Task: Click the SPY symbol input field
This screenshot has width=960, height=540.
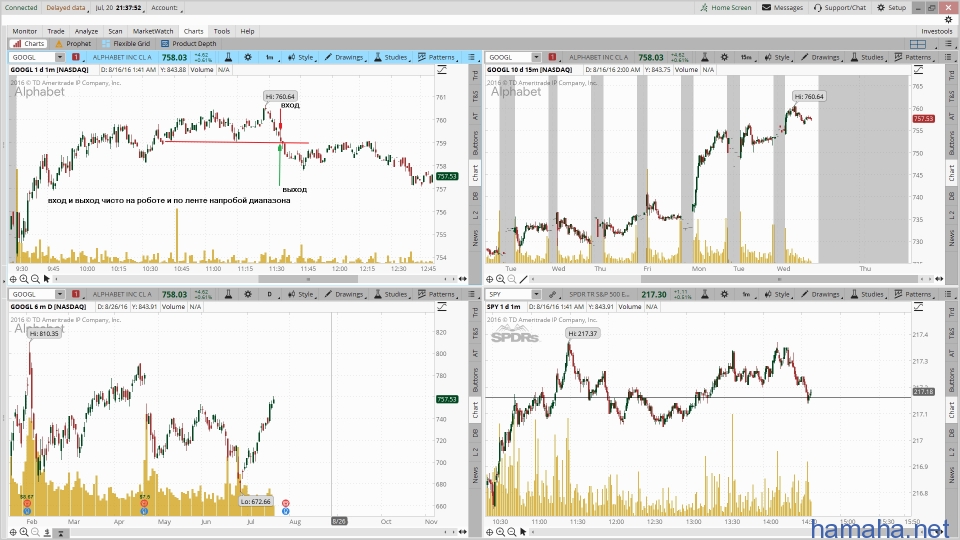Action: coord(509,294)
